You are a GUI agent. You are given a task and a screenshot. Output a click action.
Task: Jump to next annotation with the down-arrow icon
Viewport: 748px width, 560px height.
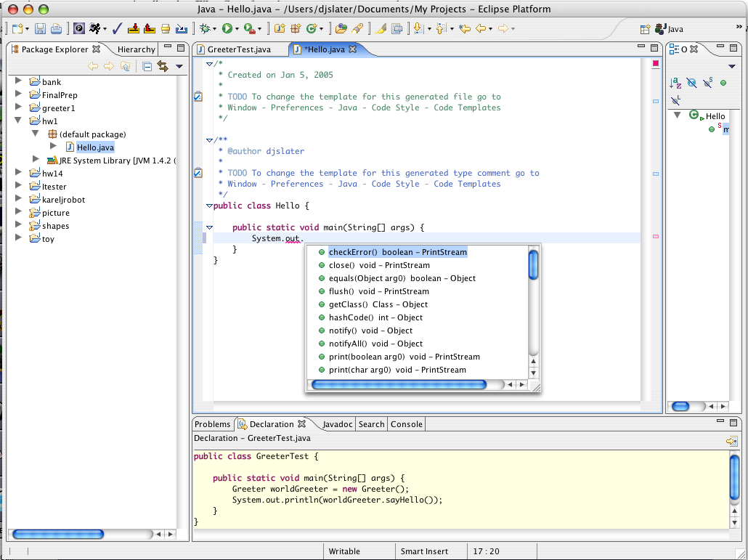[x=418, y=29]
